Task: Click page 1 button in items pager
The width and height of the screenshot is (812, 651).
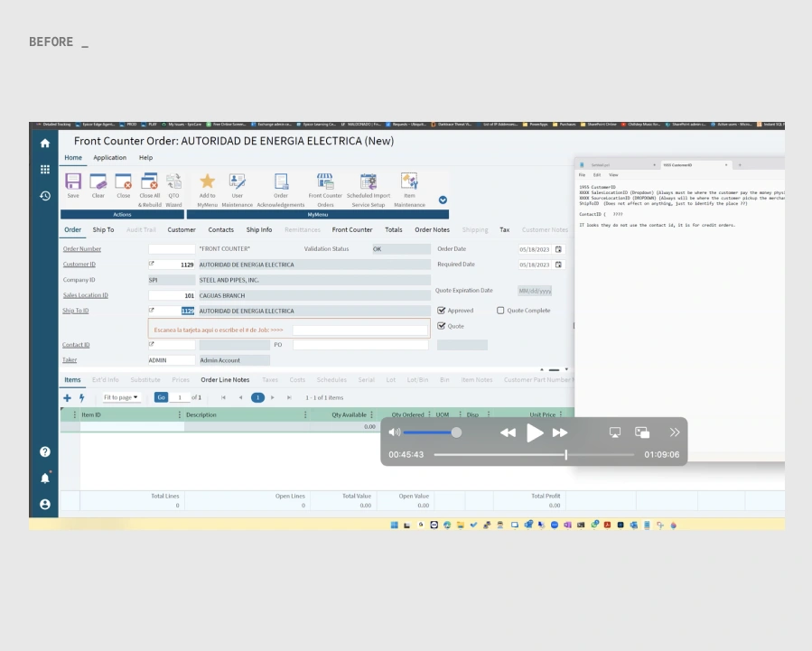Action: tap(257, 397)
